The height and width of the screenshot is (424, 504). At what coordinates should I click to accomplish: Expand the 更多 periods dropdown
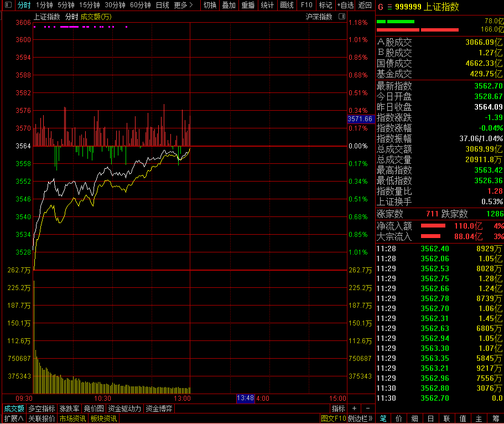point(183,5)
